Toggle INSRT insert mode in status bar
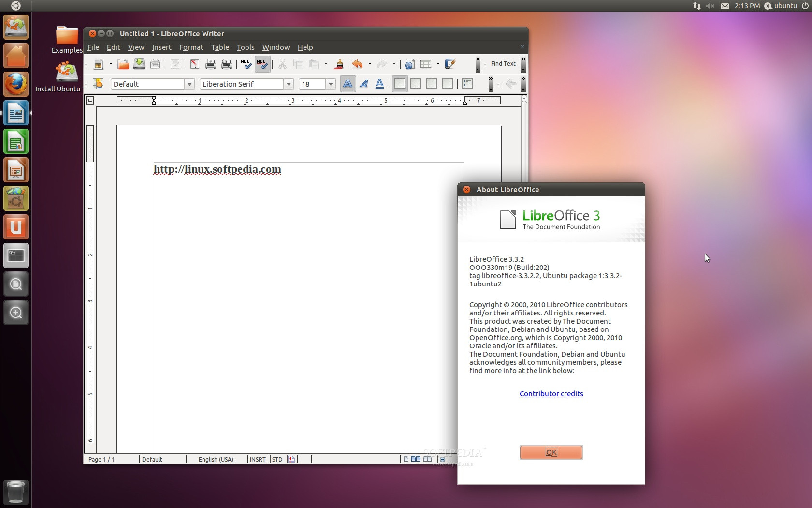Viewport: 812px width, 508px height. 258,459
